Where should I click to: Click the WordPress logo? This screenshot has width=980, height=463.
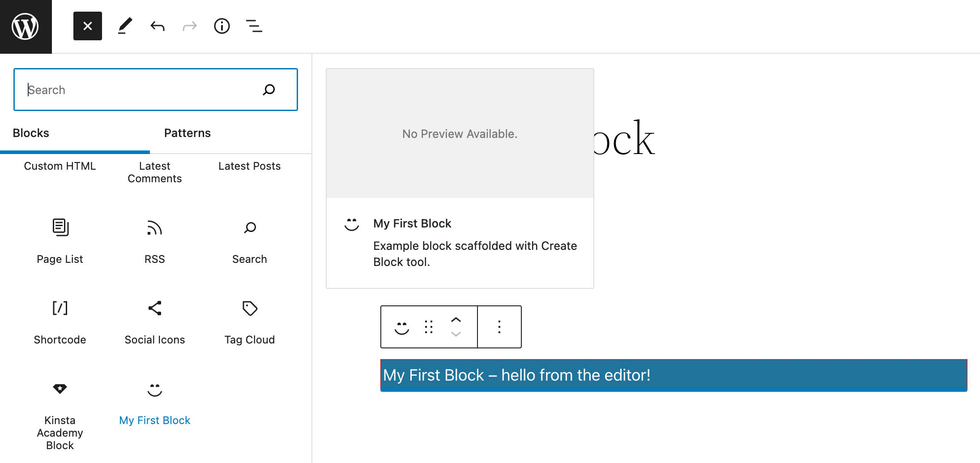coord(26,26)
